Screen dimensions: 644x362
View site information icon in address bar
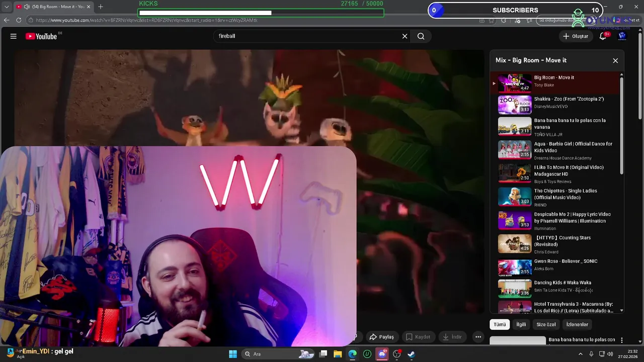coord(31,20)
